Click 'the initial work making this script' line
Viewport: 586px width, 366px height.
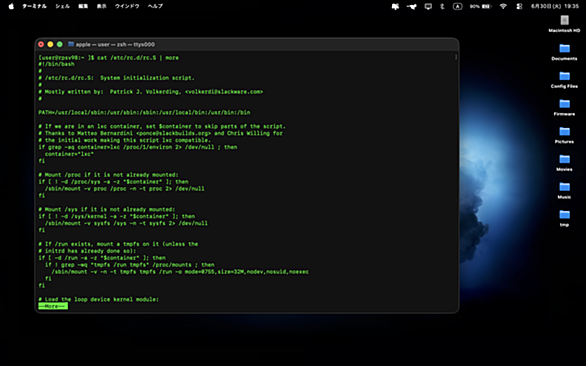(124, 140)
